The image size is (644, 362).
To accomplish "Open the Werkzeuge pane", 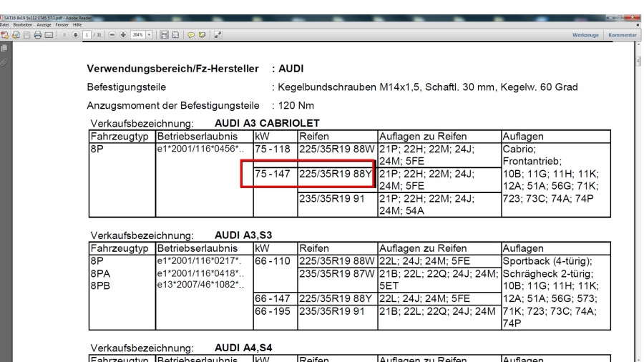I will [585, 35].
